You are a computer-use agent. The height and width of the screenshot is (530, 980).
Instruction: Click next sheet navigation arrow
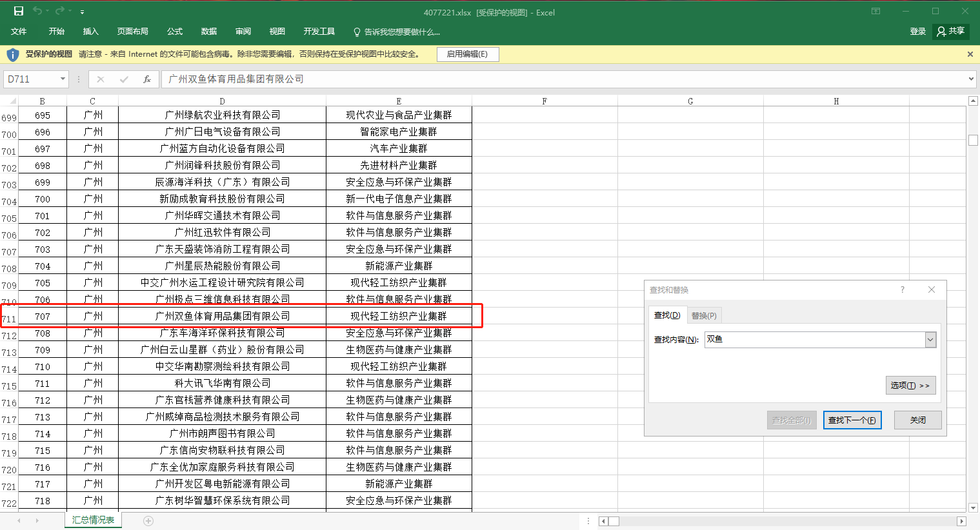point(37,520)
